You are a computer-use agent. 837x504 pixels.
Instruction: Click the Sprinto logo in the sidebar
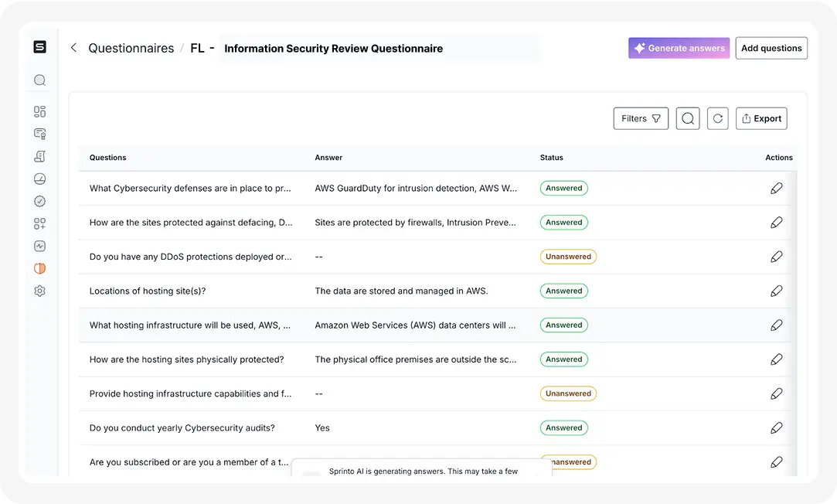tap(39, 47)
